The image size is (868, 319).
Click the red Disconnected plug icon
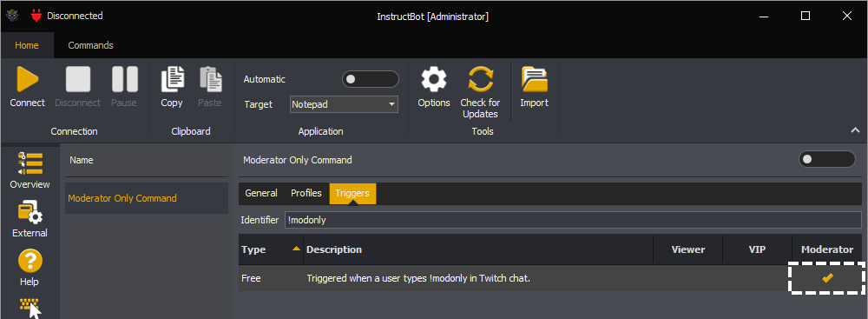36,17
